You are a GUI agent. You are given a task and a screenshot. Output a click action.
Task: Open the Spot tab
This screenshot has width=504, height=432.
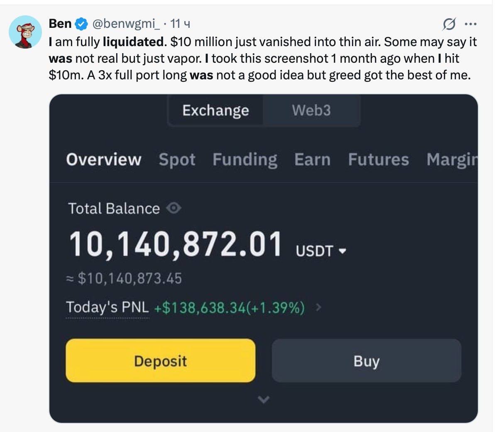click(177, 160)
